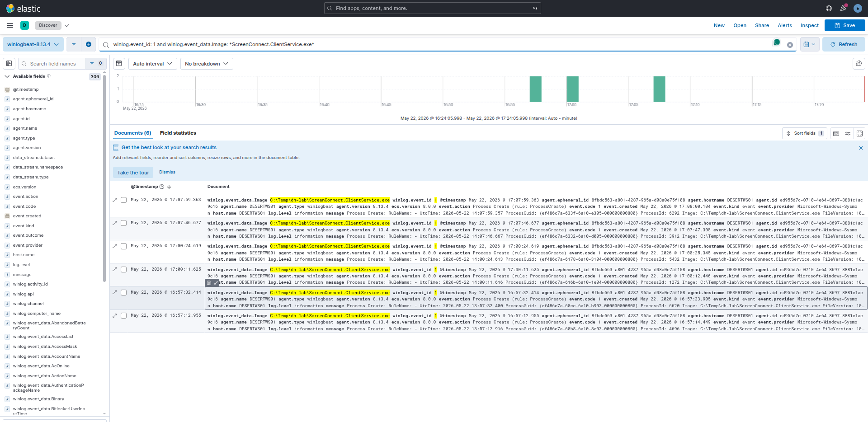Open the help menu icon

pyautogui.click(x=829, y=8)
